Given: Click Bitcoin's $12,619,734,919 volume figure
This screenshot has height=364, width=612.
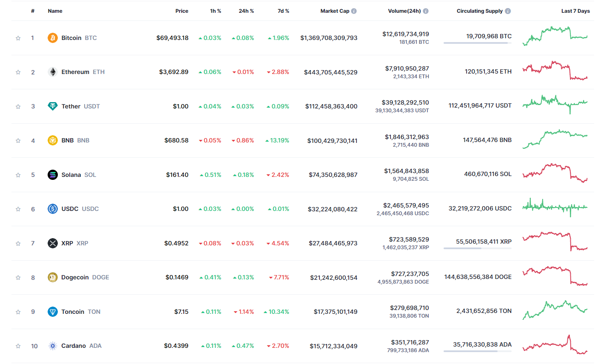Looking at the screenshot, I should pos(406,34).
